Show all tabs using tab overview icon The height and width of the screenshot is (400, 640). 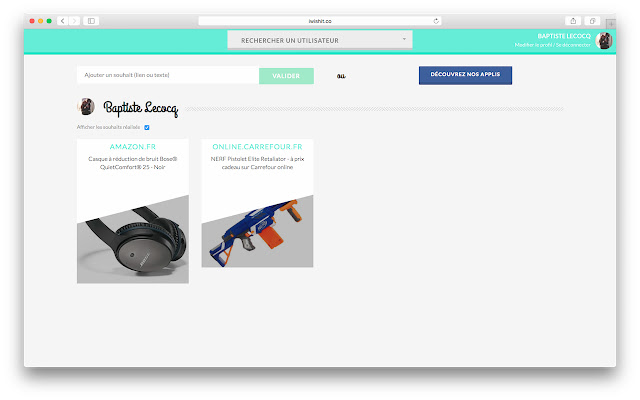click(x=592, y=21)
